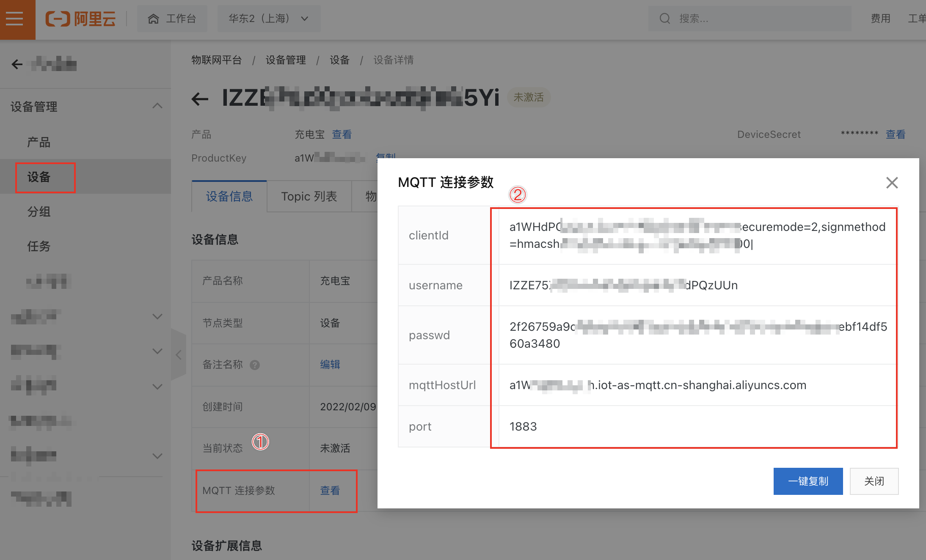Go back using sidebar arrow
This screenshot has height=560, width=926.
click(17, 64)
